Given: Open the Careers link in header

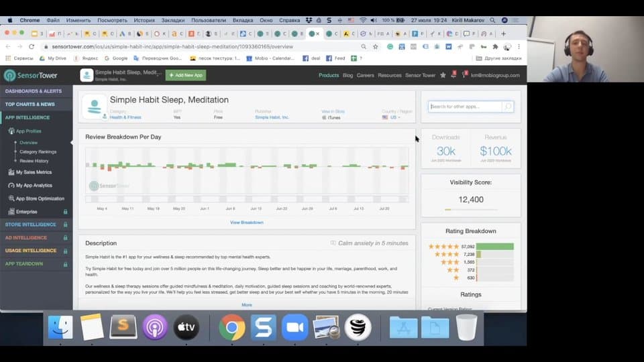Looking at the screenshot, I should click(x=365, y=75).
